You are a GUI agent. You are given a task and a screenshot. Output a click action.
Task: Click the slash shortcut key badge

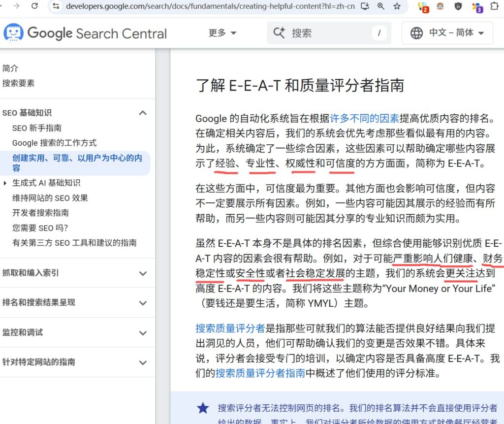[x=379, y=33]
